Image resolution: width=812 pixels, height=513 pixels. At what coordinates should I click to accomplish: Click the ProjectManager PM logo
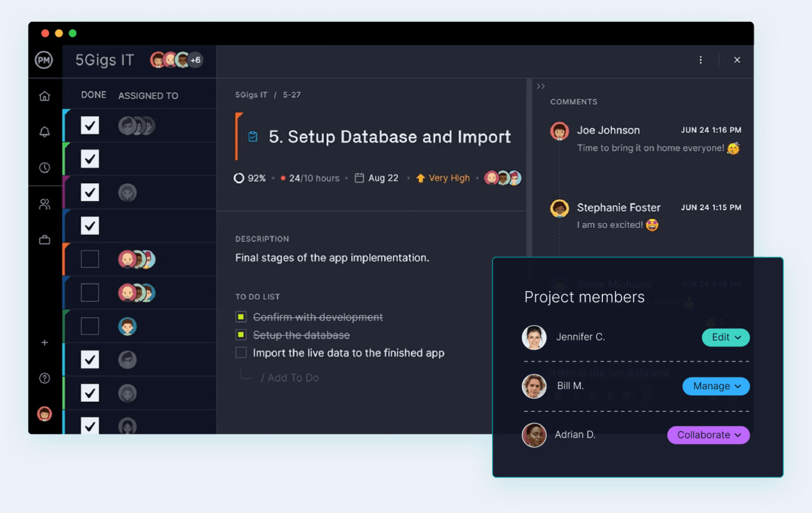click(44, 60)
